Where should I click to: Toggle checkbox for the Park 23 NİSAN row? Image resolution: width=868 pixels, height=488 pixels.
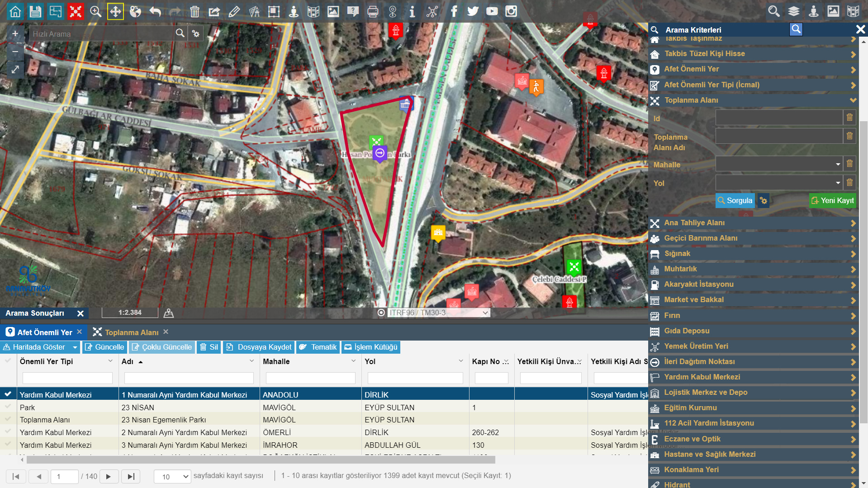(8, 407)
